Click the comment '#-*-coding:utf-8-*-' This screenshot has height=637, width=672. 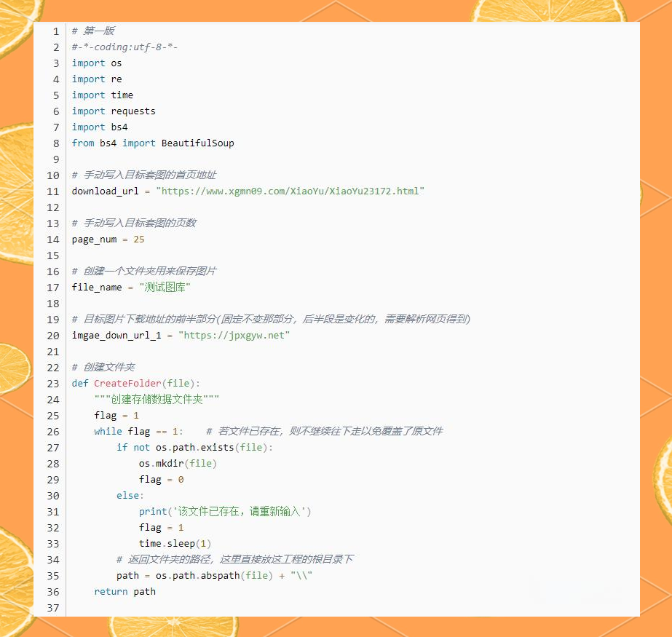(x=124, y=47)
